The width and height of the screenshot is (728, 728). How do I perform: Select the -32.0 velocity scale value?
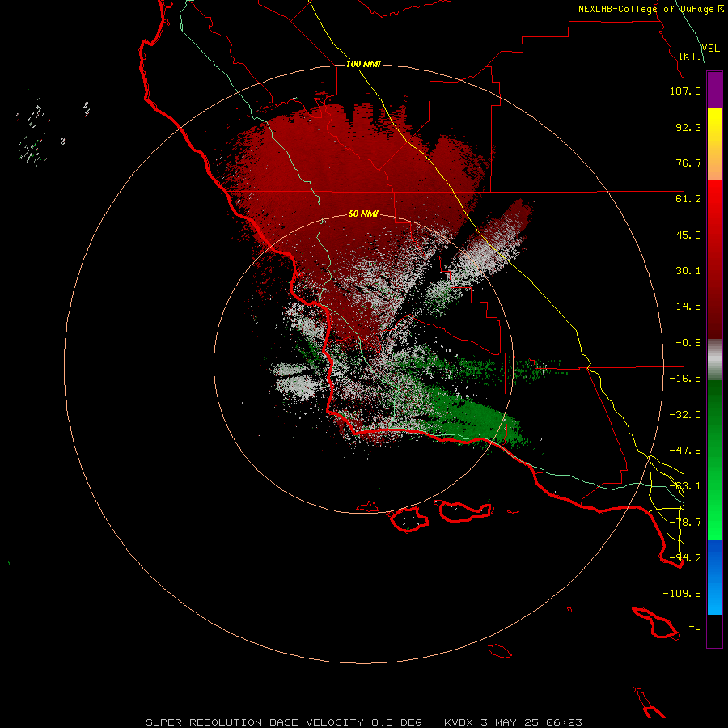(685, 415)
